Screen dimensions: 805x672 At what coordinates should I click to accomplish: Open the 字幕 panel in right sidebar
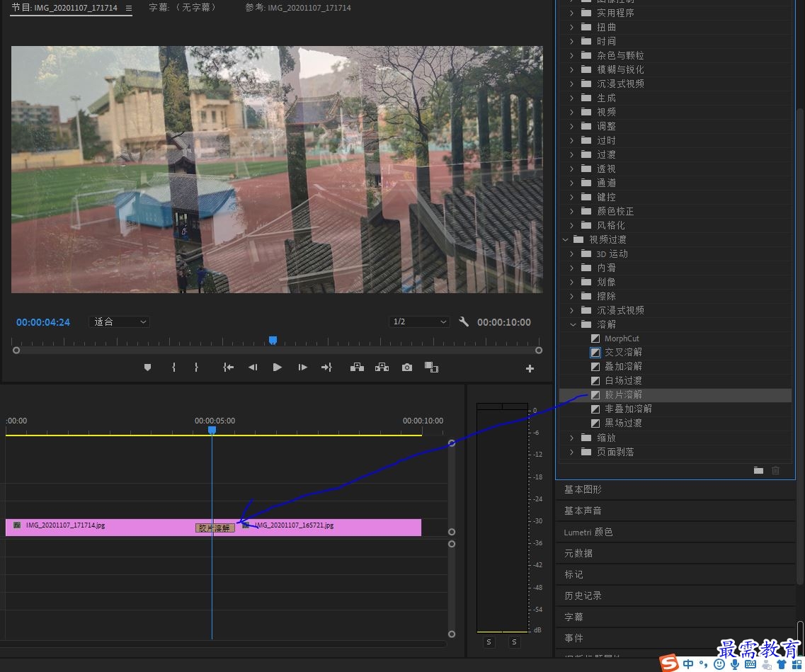tap(573, 617)
